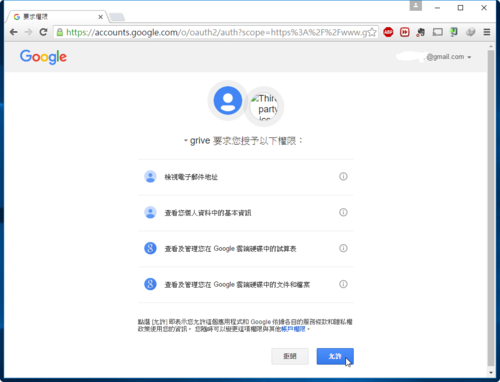Open the Chrome hamburger menu
The image size is (500, 382).
click(x=487, y=32)
